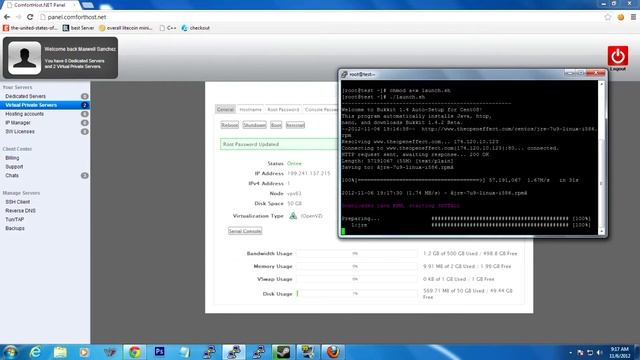This screenshot has width=640, height=360.
Task: Click the IP address value 199.241.137.215
Action: (x=309, y=173)
